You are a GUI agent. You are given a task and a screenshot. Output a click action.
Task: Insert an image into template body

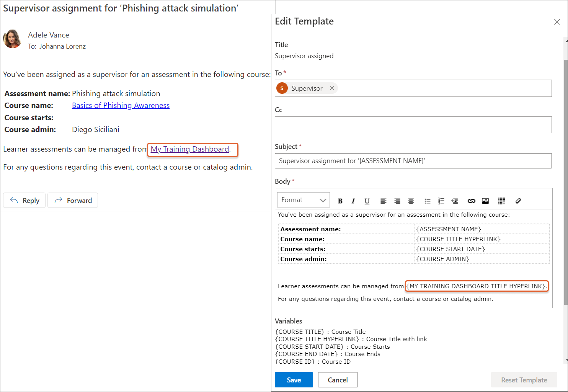click(485, 201)
